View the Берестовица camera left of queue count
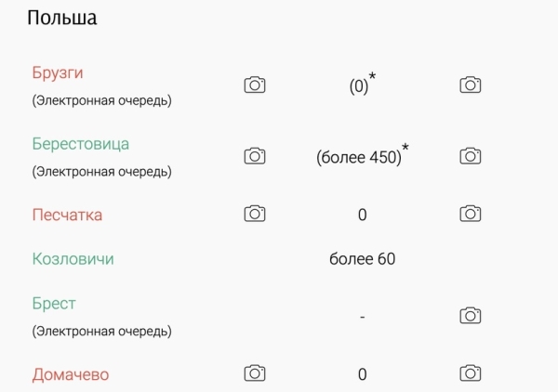 pos(255,156)
